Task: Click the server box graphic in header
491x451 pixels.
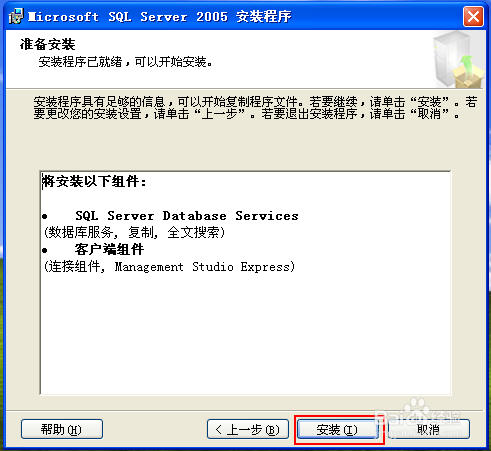Action: coord(458,60)
